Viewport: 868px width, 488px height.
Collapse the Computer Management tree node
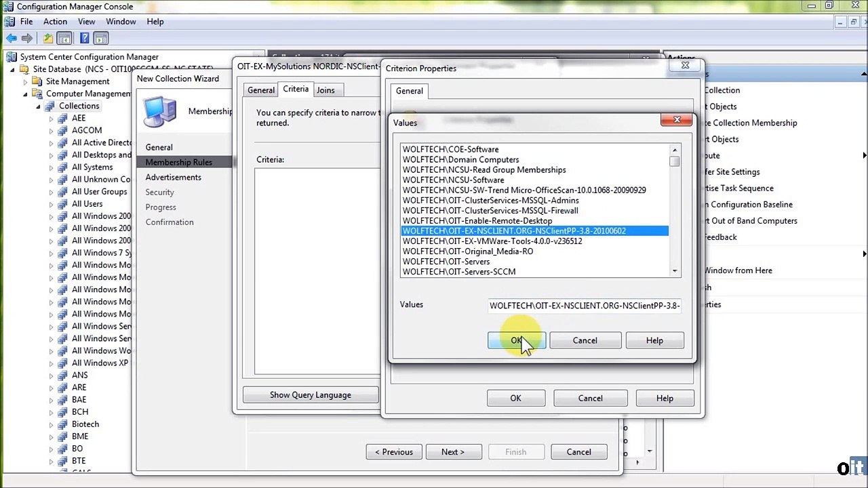(26, 94)
